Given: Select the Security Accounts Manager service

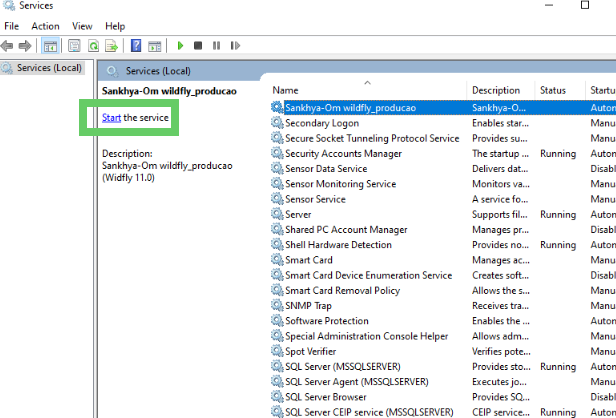Looking at the screenshot, I should [x=343, y=154].
